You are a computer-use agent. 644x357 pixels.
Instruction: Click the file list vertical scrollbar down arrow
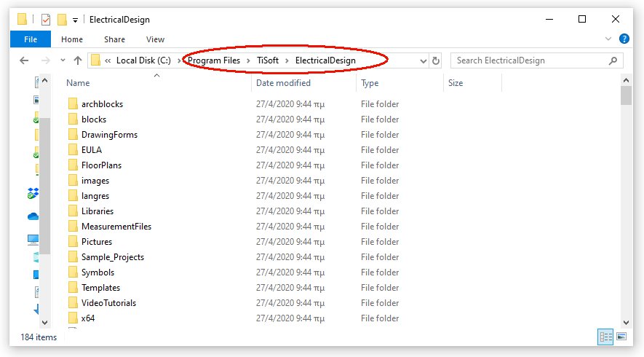626,321
